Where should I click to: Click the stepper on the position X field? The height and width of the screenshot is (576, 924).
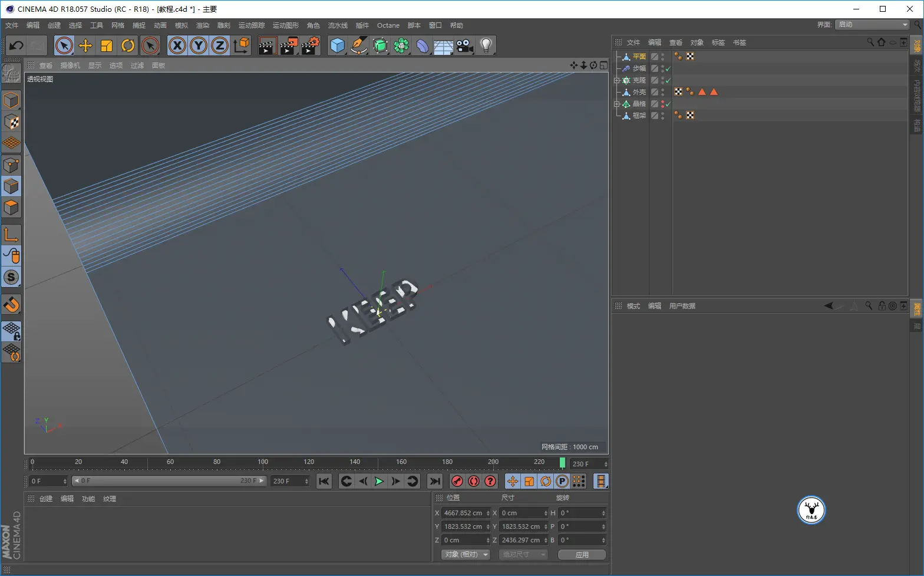click(488, 513)
